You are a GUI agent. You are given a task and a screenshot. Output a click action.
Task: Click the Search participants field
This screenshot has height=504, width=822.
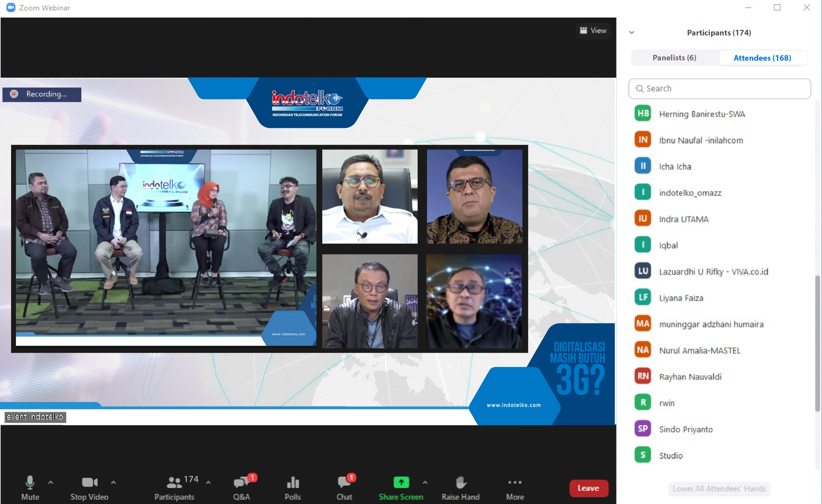click(x=719, y=88)
